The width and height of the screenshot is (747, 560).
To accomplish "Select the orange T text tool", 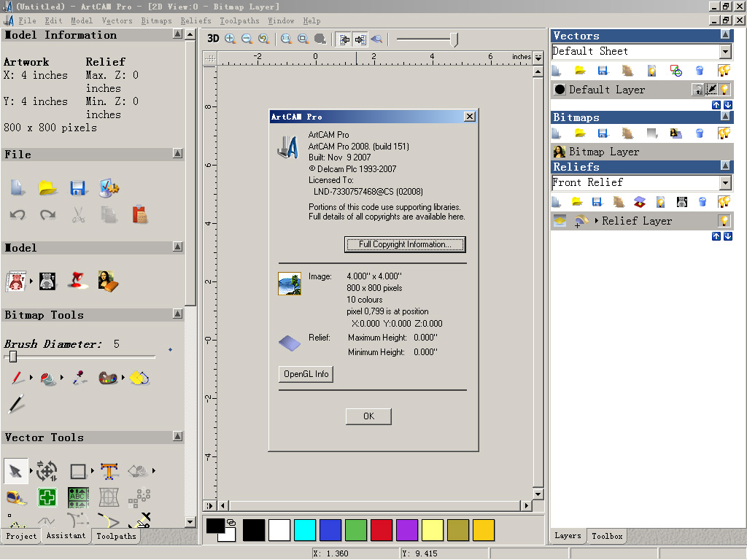I will coord(109,471).
